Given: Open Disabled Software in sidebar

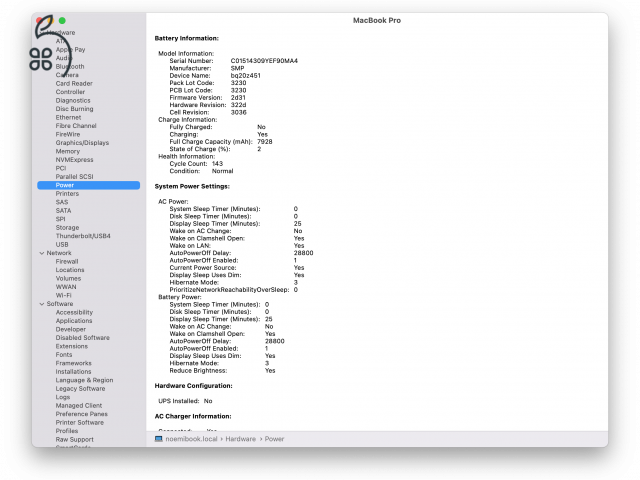Looking at the screenshot, I should pos(83,338).
